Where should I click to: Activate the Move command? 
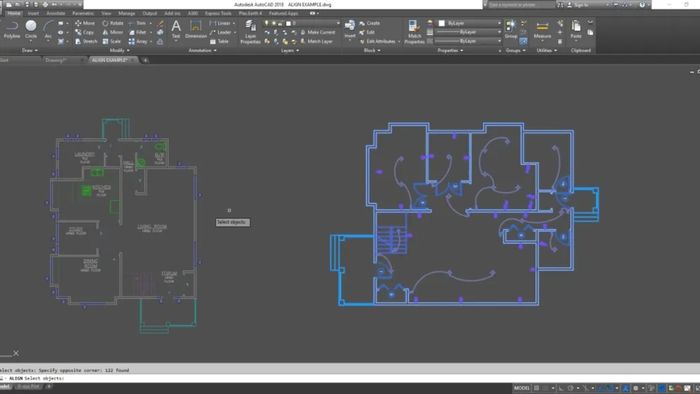click(x=85, y=23)
